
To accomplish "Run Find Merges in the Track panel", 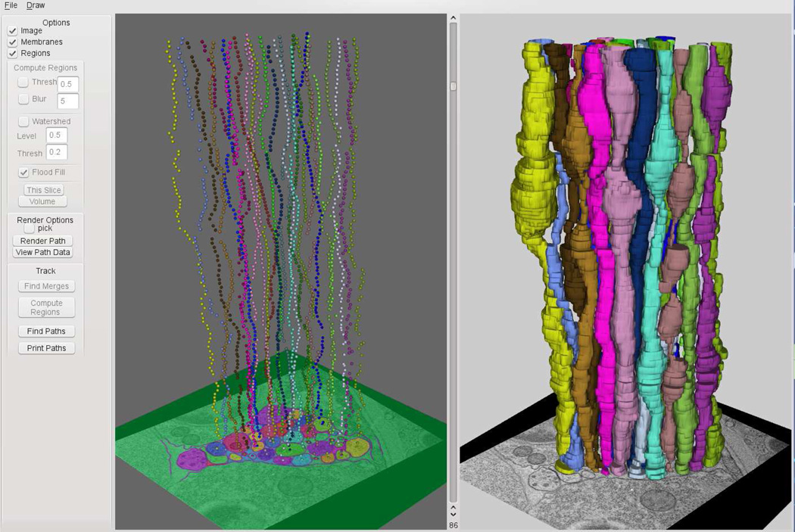I will click(45, 286).
